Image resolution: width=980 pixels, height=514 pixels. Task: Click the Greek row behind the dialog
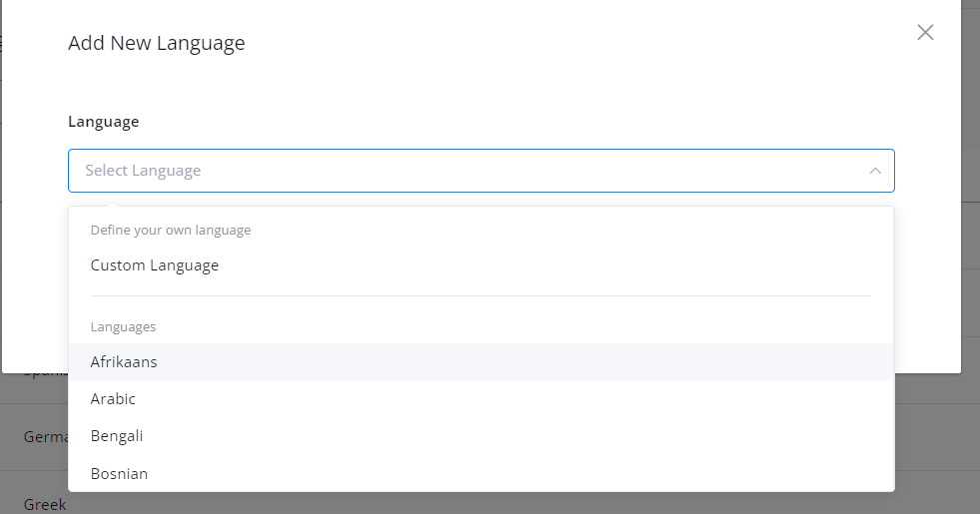click(x=45, y=504)
